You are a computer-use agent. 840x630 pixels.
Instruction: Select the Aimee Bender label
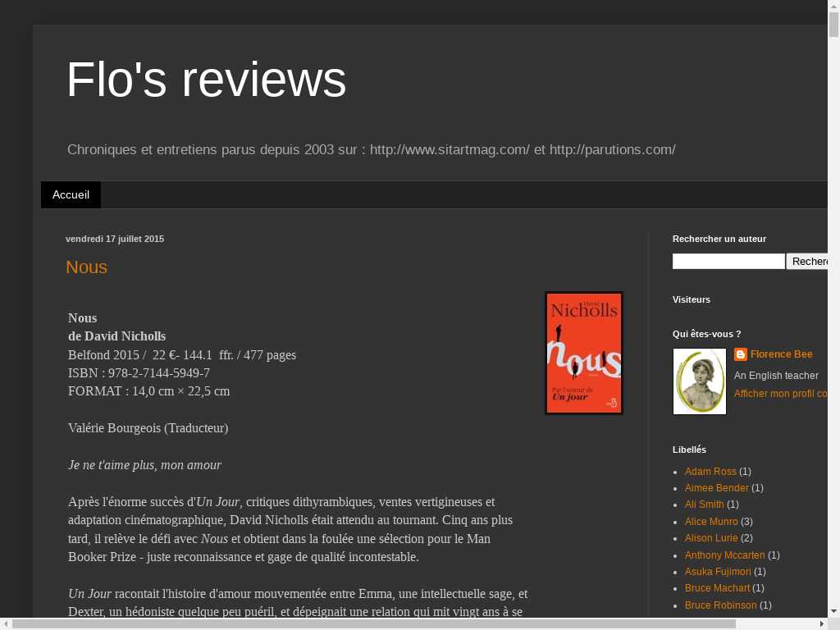coord(716,488)
